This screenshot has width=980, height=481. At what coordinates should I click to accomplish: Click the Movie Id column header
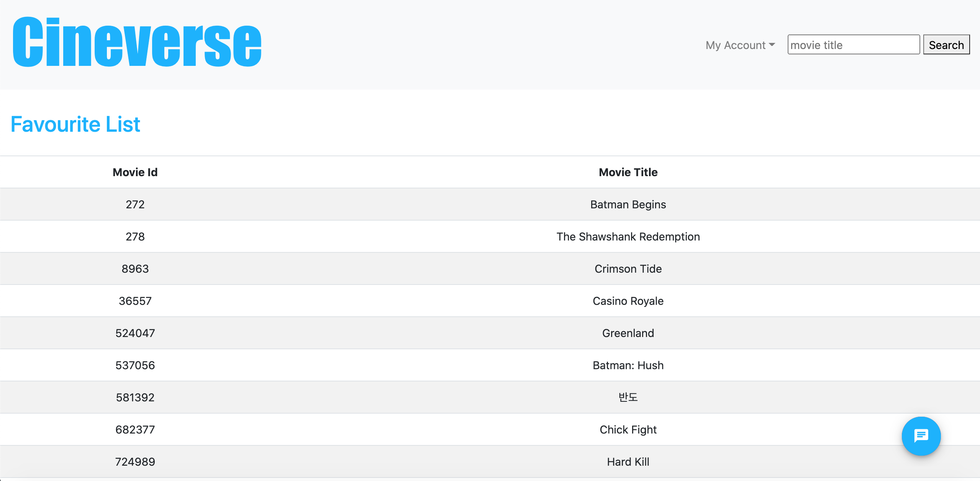[x=135, y=172]
